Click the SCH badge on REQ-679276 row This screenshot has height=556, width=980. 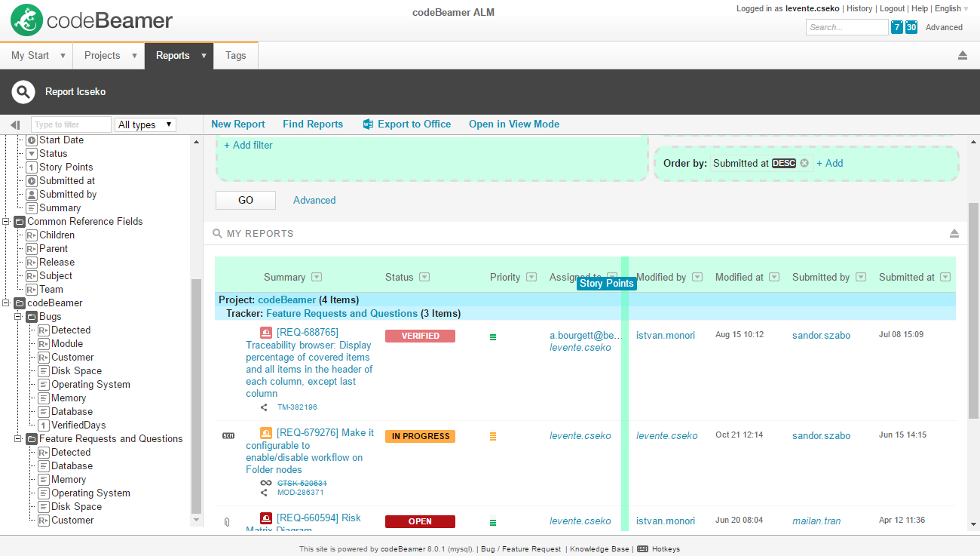point(228,436)
